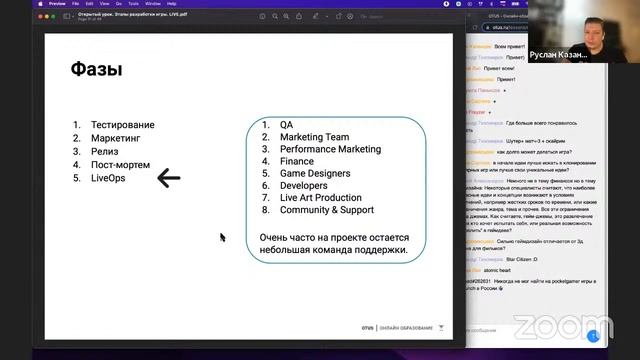640x360 pixels.
Task: Click the chat message Star Citizen :D
Action: pos(522,259)
